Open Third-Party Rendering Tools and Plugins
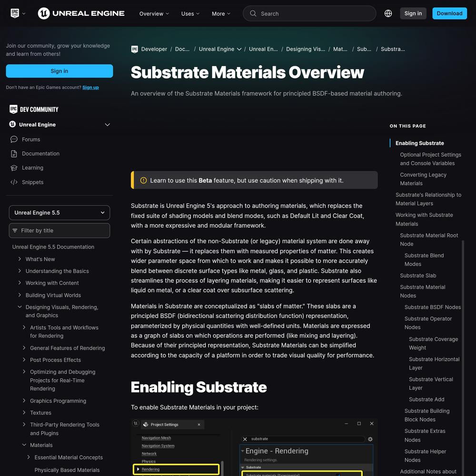 (x=64, y=429)
